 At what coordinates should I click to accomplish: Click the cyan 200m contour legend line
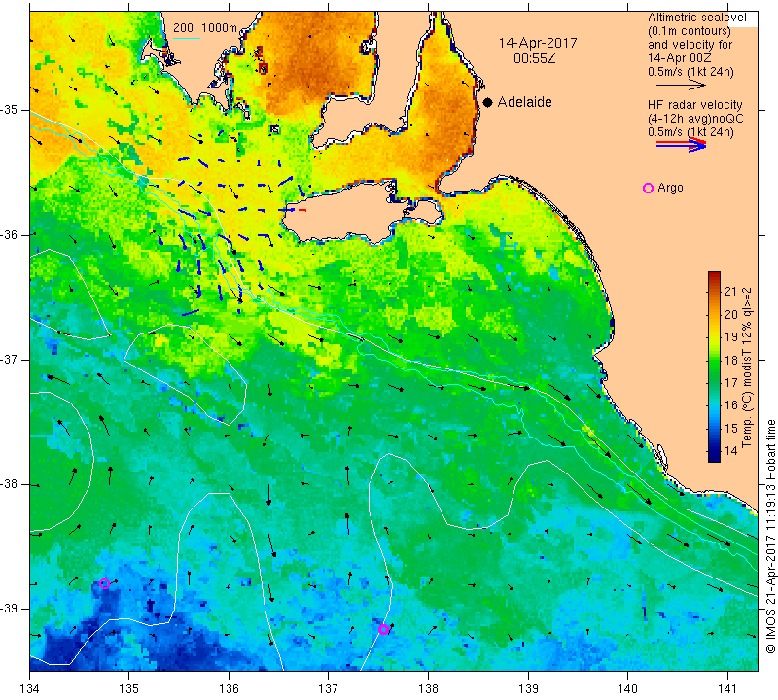186,38
